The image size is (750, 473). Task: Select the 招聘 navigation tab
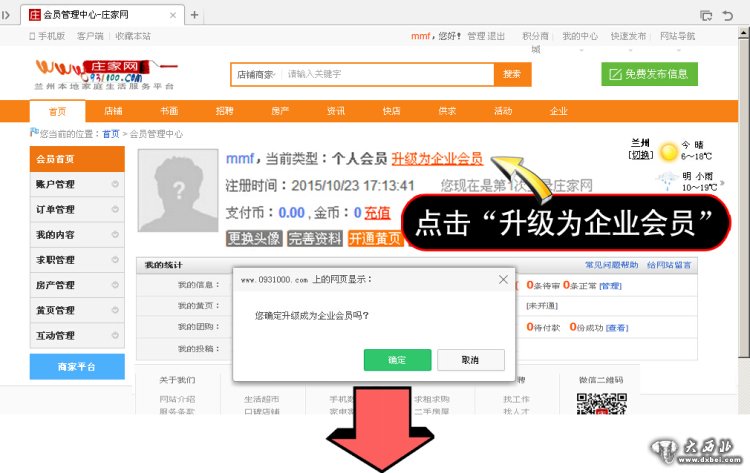click(224, 111)
